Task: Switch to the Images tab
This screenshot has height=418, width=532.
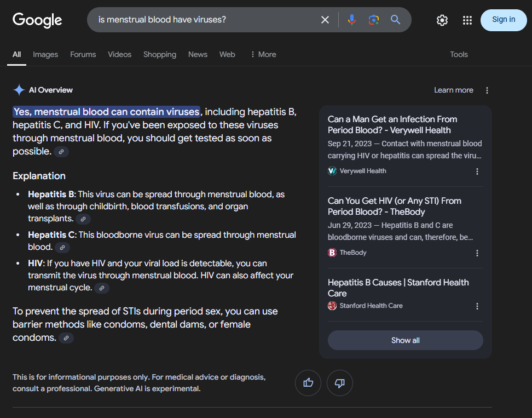Action: coord(45,54)
